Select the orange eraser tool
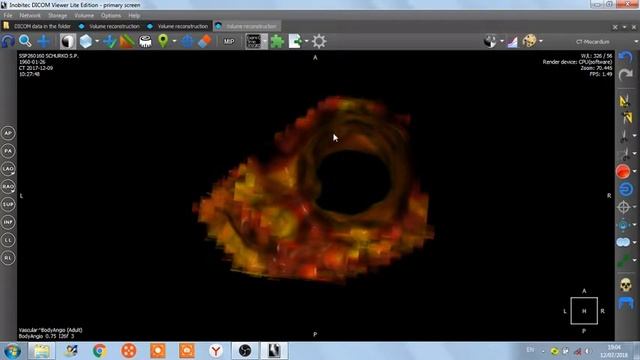This screenshot has height=360, width=640. pos(204,41)
